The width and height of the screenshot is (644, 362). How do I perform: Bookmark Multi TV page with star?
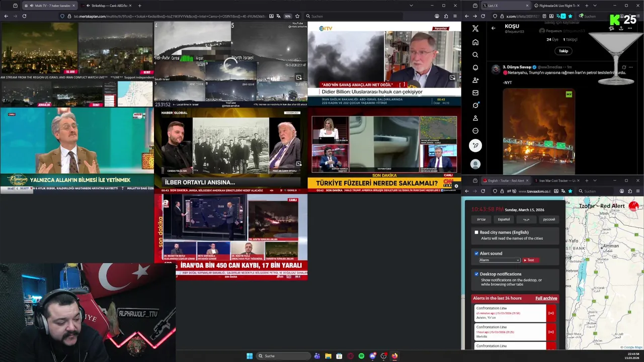point(297,16)
